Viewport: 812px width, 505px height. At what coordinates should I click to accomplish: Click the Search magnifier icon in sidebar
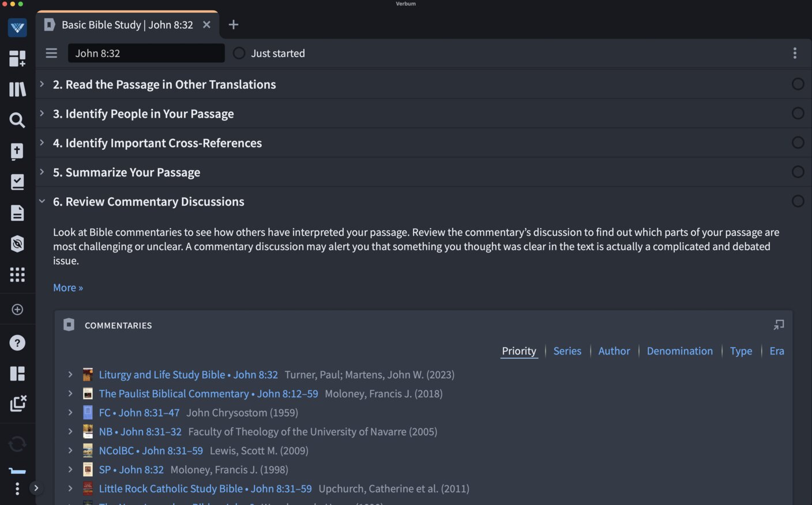pos(17,120)
